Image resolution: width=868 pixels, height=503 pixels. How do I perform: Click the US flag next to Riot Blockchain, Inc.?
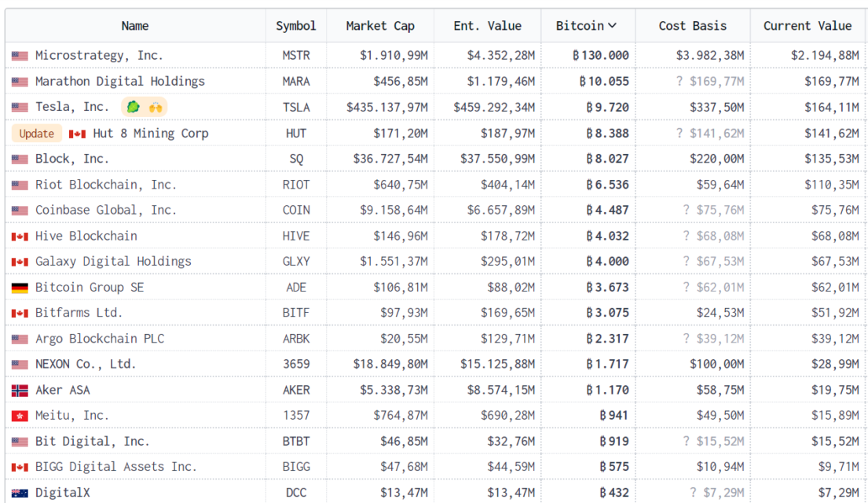coord(20,185)
